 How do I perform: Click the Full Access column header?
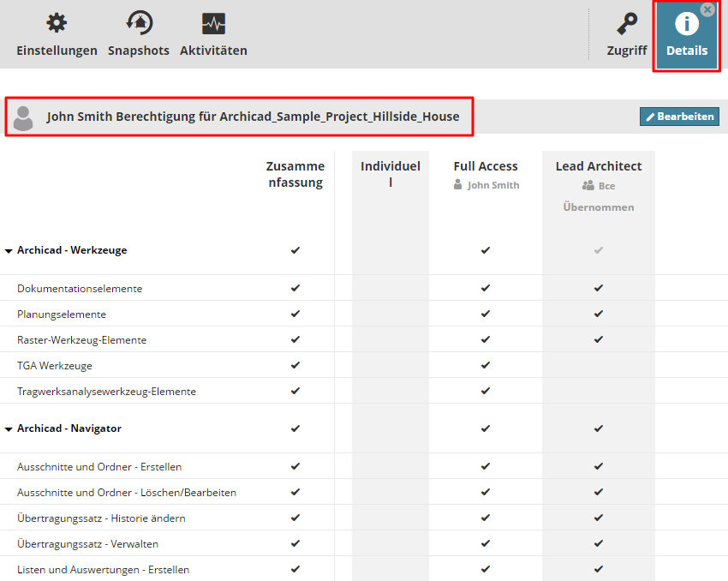(486, 166)
